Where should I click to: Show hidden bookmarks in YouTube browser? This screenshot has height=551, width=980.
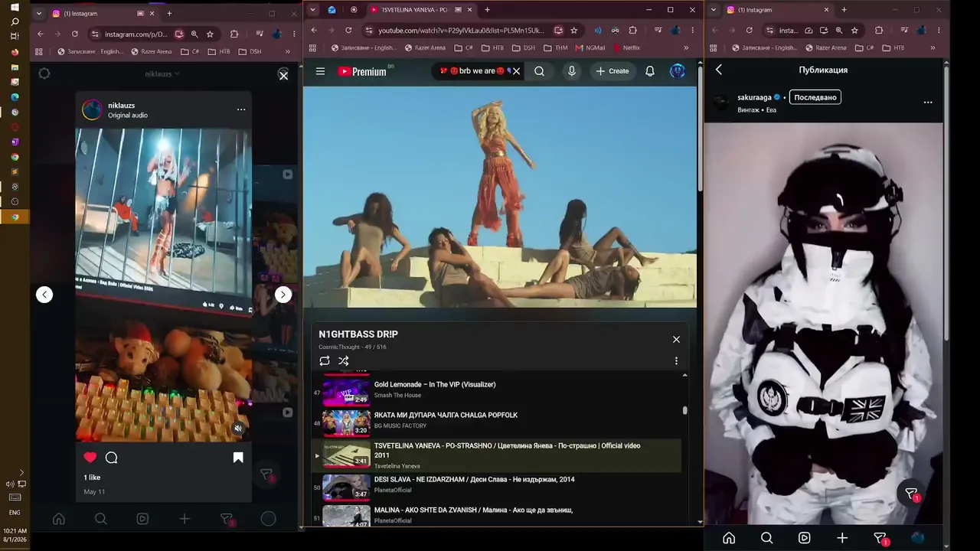point(686,47)
